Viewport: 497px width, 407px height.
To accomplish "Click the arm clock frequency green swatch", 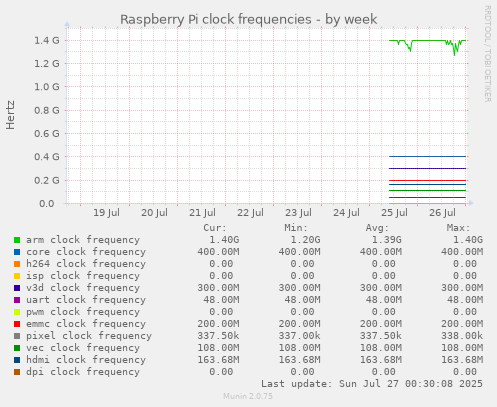I will 17,240.
